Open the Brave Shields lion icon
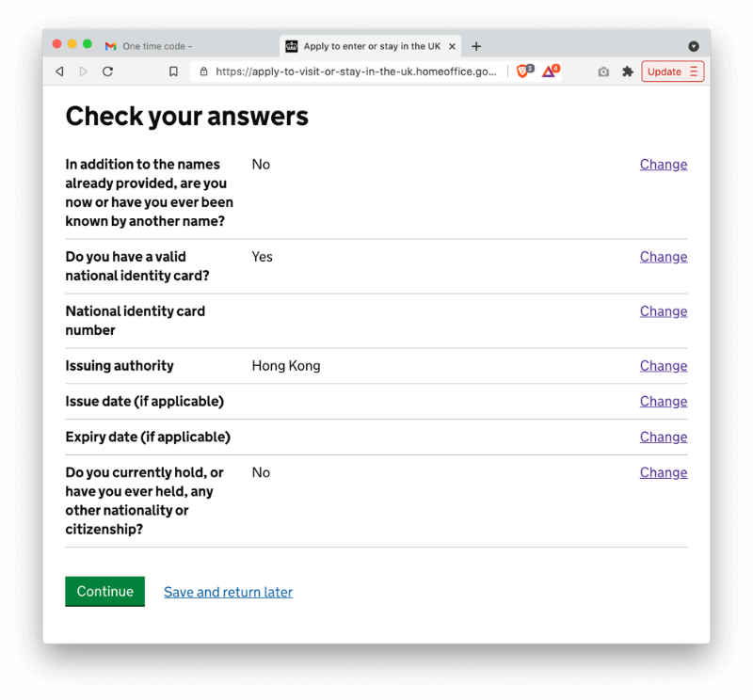753x700 pixels. 524,72
